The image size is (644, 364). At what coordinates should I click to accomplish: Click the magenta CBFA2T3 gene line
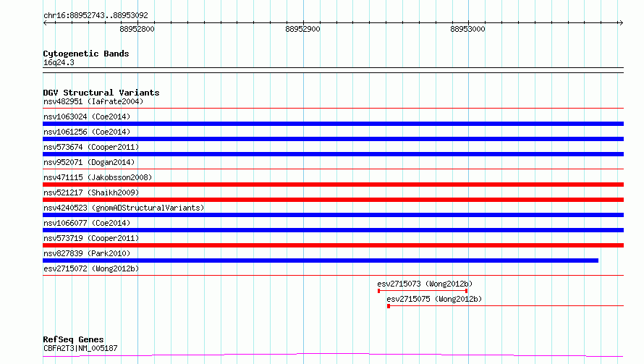[333, 355]
